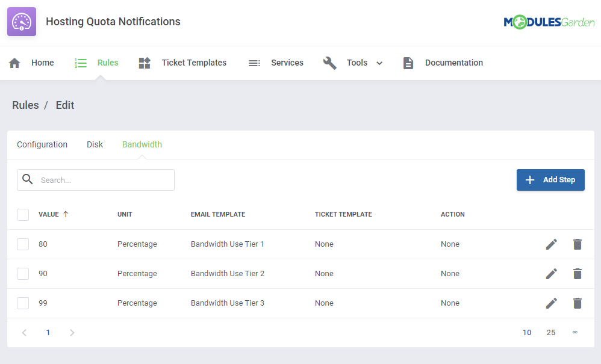Edit the 90 percentage step
The height and width of the screenshot is (364, 601).
(x=551, y=274)
